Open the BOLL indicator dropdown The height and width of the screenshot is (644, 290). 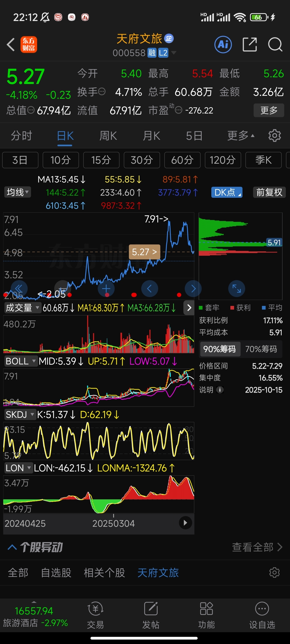click(21, 361)
